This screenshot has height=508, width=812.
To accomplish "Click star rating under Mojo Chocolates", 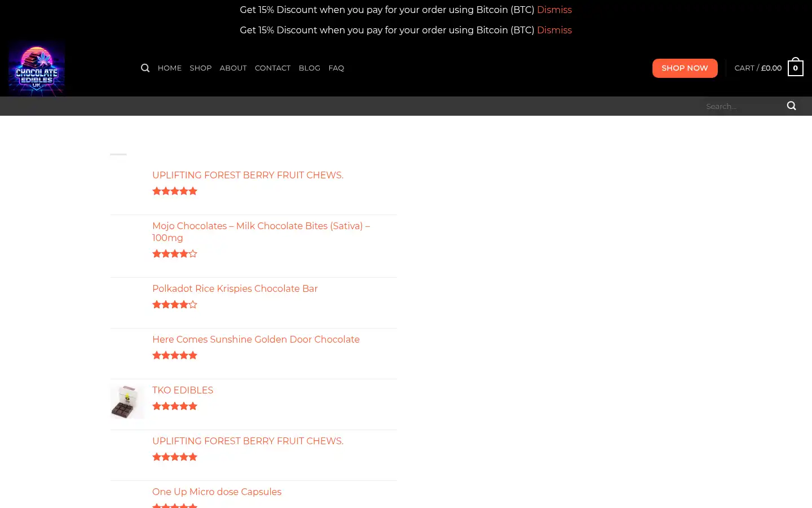I will click(x=175, y=253).
